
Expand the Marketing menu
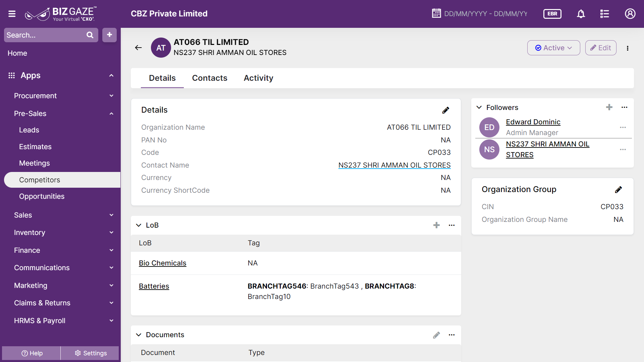tap(111, 286)
